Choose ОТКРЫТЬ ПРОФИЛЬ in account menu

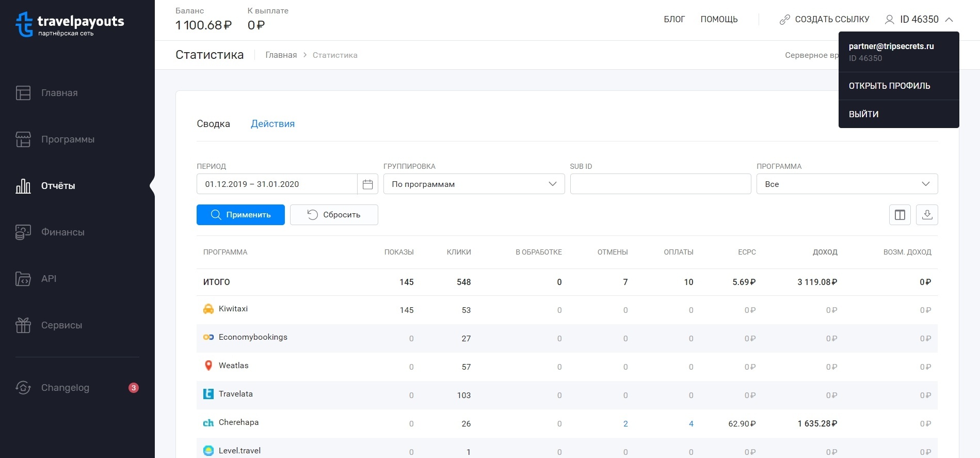(889, 86)
